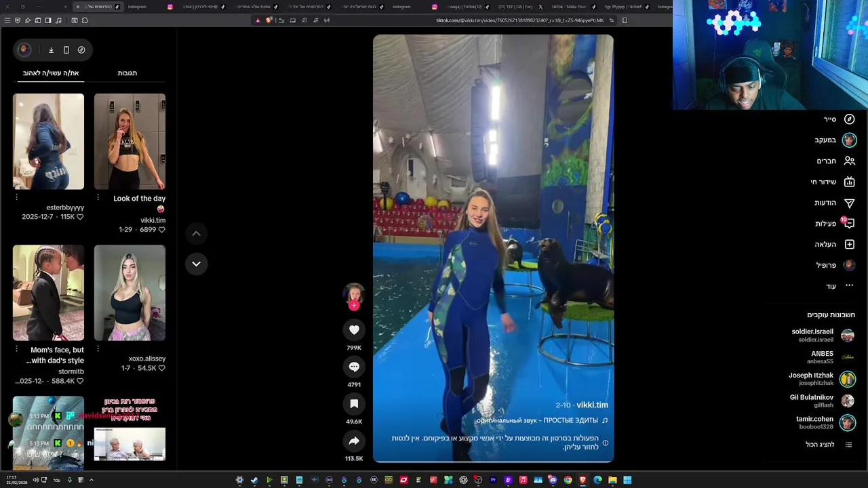Open the profile avatar in the top-left pill
The height and width of the screenshot is (488, 868).
click(x=24, y=49)
